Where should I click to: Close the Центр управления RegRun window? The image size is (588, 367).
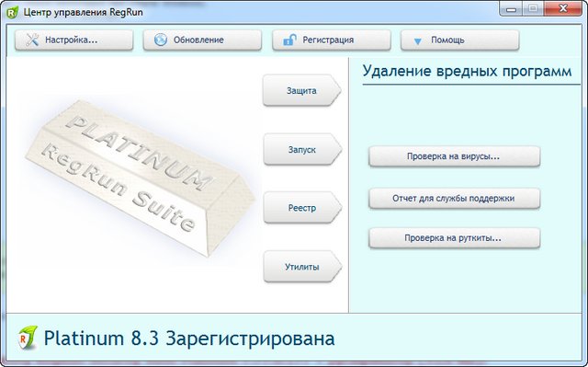click(x=562, y=8)
